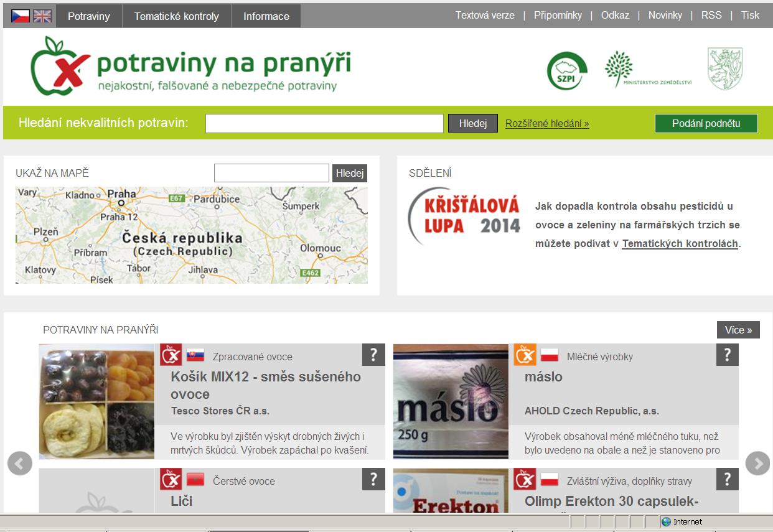Click the Czech lion coat of arms
The height and width of the screenshot is (532, 773).
pyautogui.click(x=725, y=68)
